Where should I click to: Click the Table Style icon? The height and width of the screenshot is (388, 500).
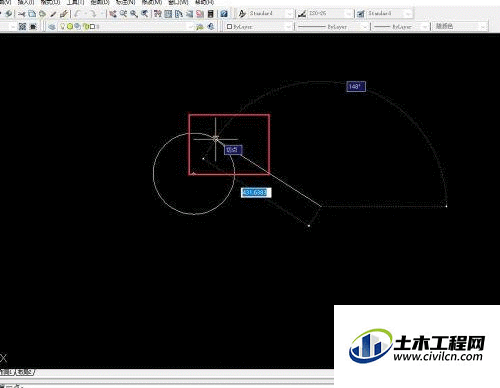tap(361, 14)
